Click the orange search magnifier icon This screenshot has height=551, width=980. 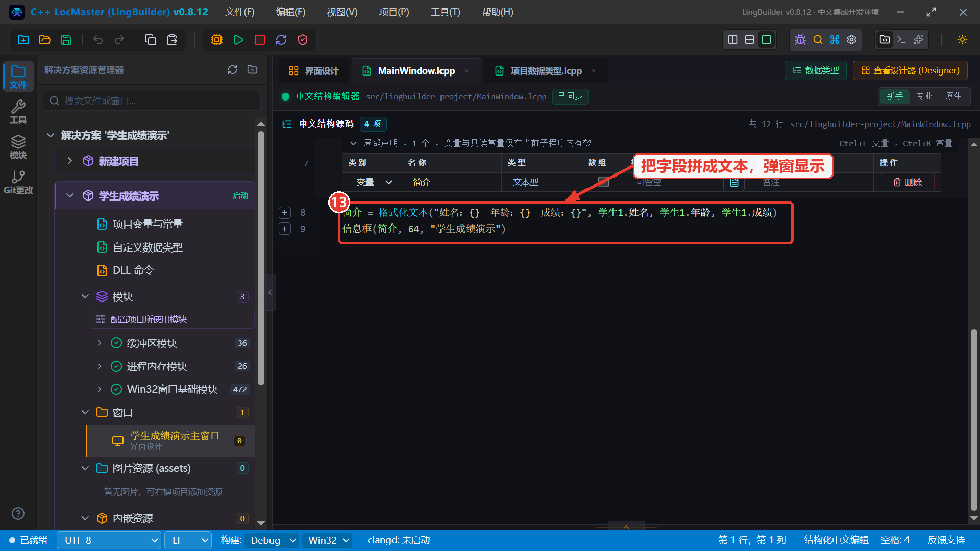[x=818, y=40]
